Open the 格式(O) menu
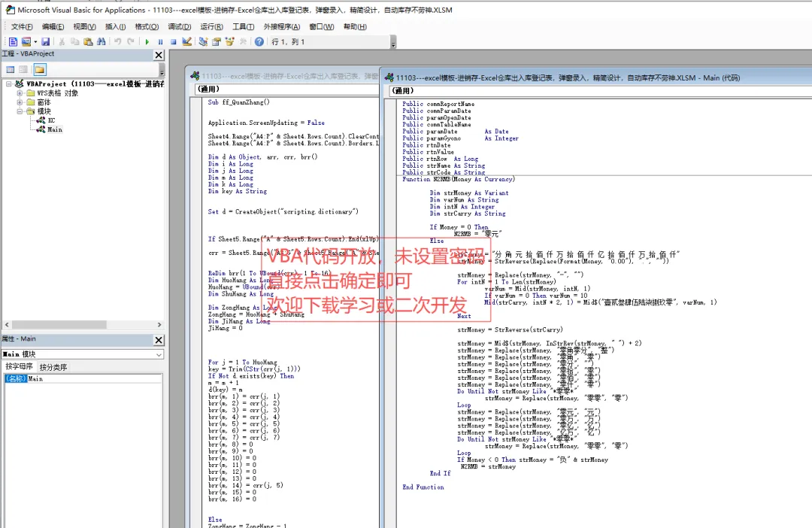The width and height of the screenshot is (812, 528). pos(147,26)
